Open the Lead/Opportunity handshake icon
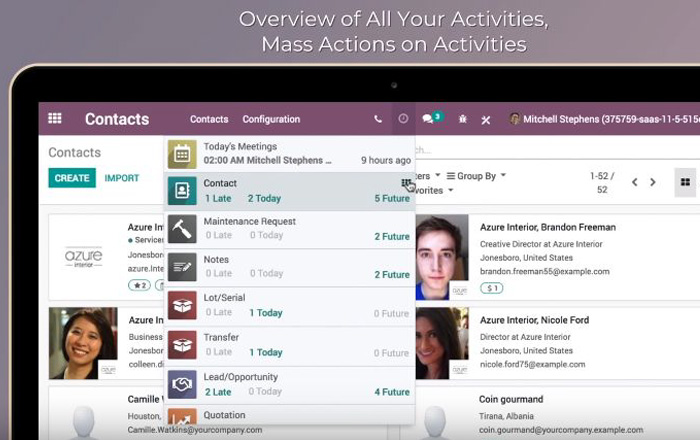The image size is (700, 440). coord(182,384)
